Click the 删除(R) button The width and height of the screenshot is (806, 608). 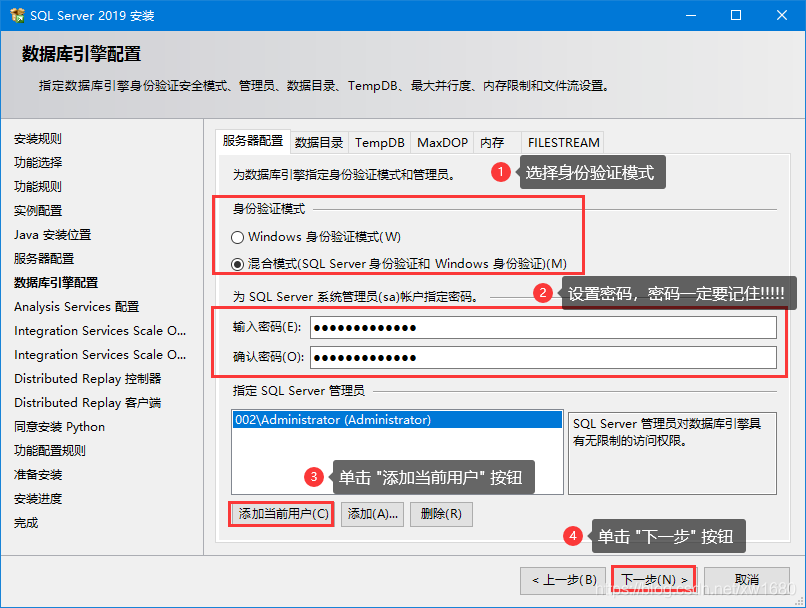click(442, 513)
